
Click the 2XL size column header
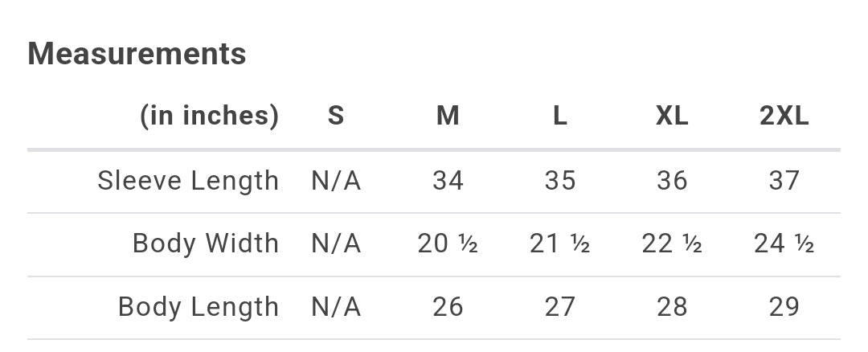click(784, 116)
